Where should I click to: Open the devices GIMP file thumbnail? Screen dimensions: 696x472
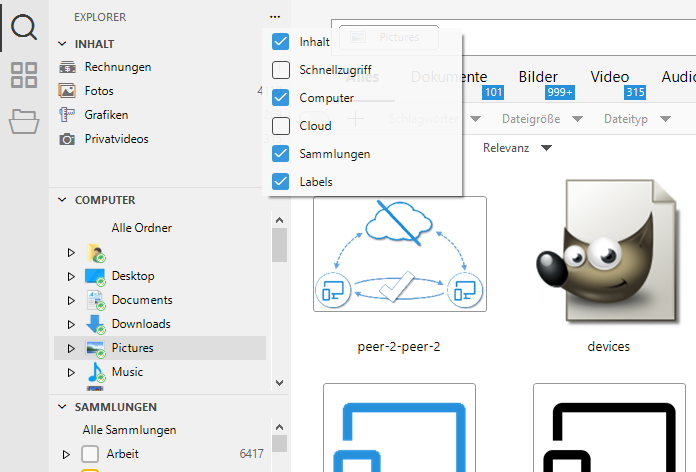(609, 251)
